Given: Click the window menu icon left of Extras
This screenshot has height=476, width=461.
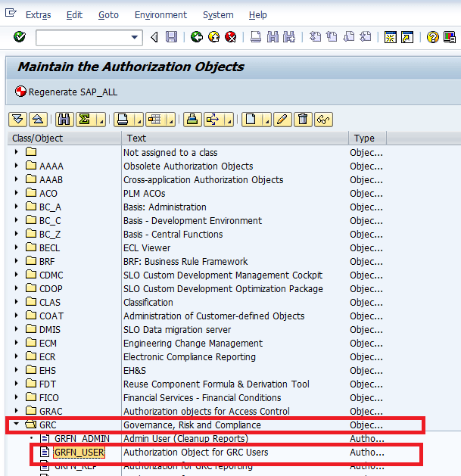Looking at the screenshot, I should click(x=11, y=13).
